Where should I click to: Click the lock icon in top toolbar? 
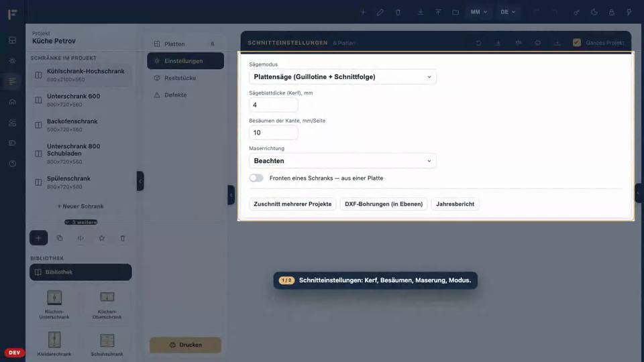[612, 12]
